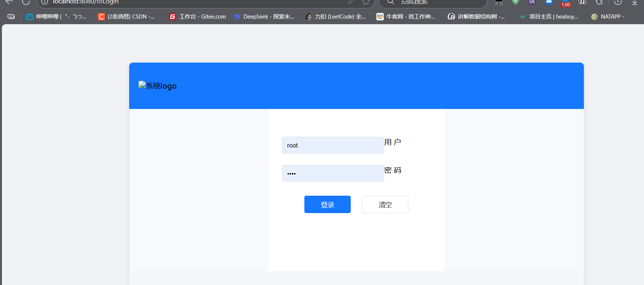Open the extension with 1.00 badge
The image size is (644, 285).
click(565, 3)
